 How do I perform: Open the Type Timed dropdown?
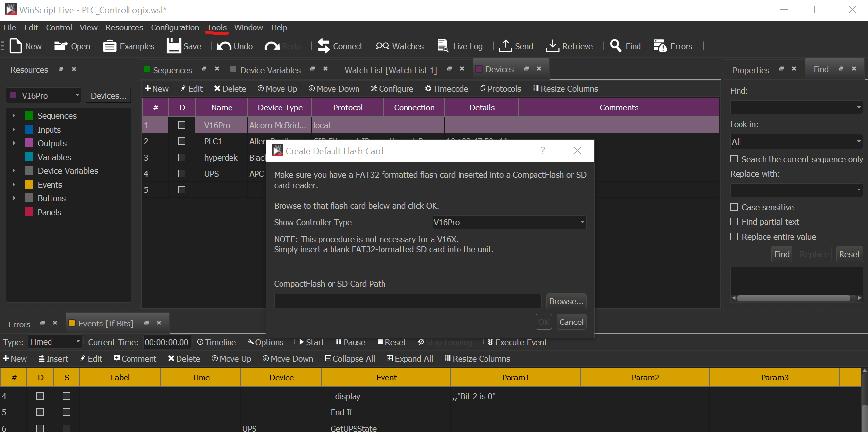tap(54, 342)
